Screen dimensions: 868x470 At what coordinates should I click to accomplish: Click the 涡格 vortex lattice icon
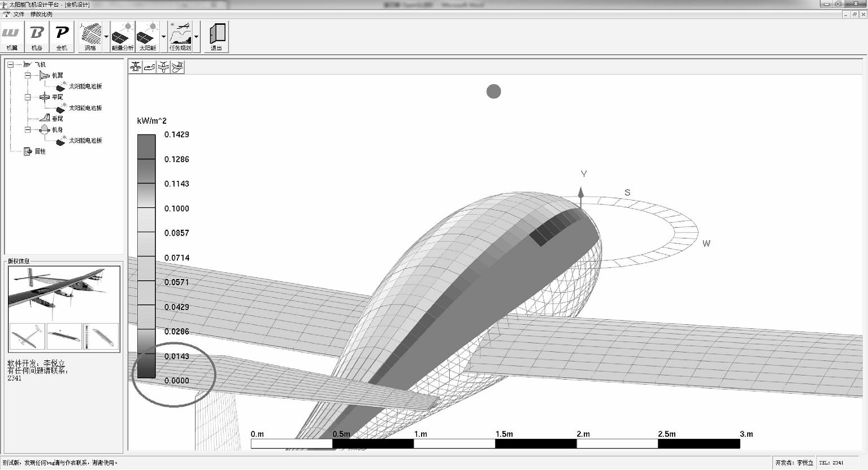(x=90, y=37)
